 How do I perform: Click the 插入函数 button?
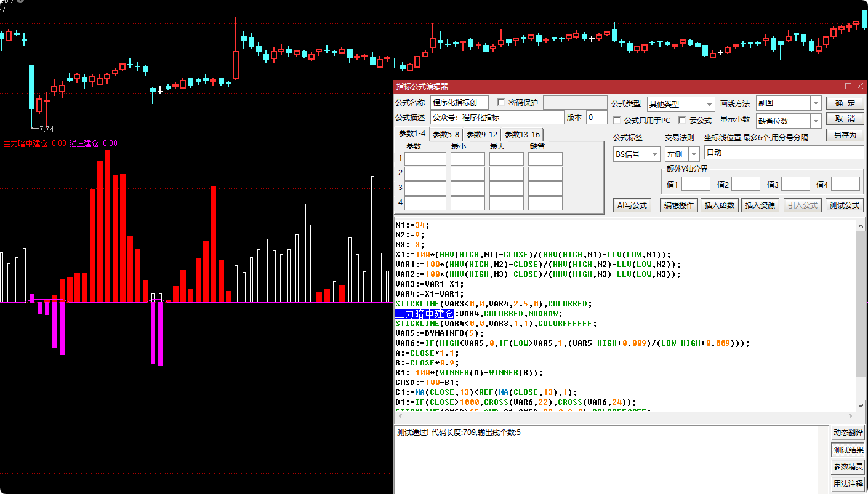point(720,205)
